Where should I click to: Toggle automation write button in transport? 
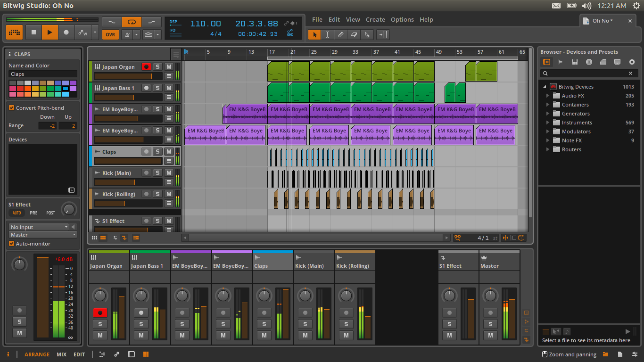click(83, 33)
